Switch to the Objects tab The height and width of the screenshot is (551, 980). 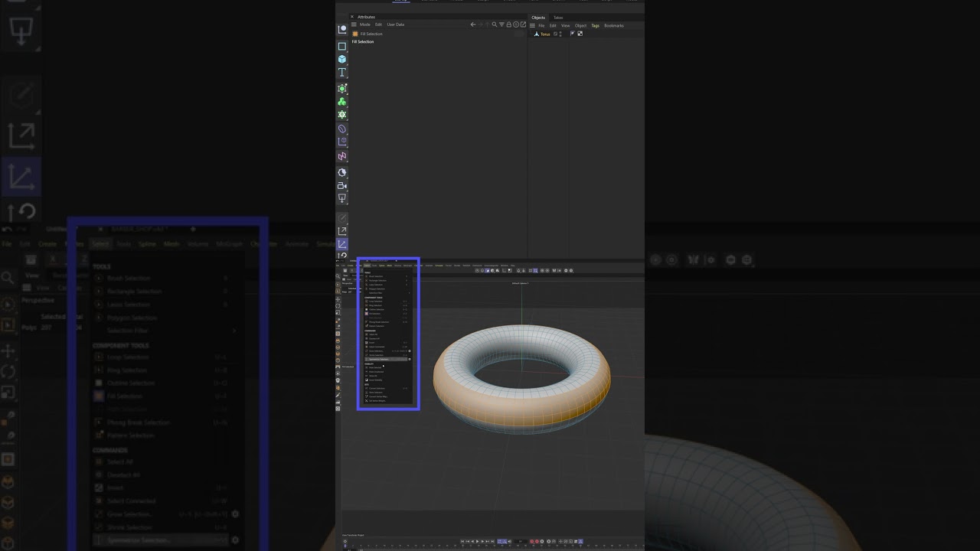pyautogui.click(x=538, y=18)
